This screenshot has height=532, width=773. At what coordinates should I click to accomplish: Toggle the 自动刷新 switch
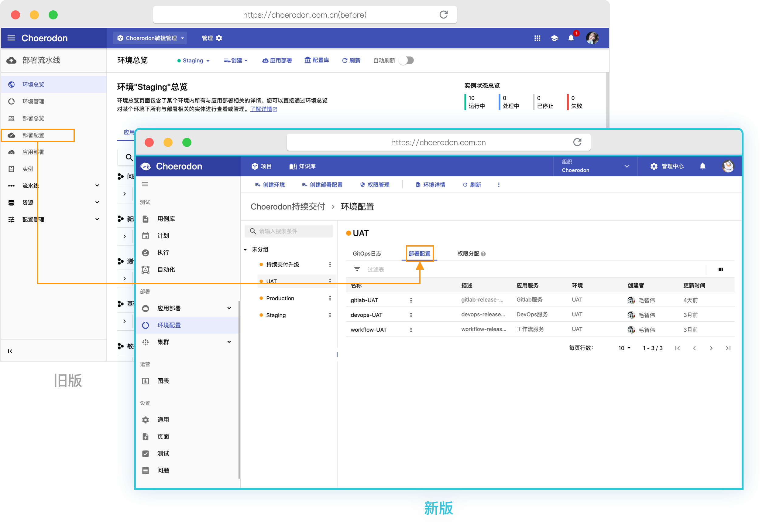click(x=407, y=60)
